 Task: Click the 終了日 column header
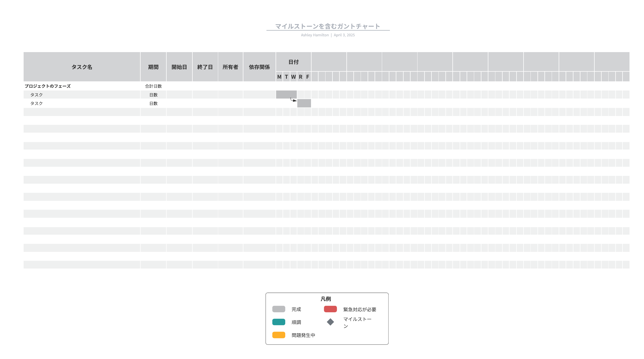click(205, 67)
